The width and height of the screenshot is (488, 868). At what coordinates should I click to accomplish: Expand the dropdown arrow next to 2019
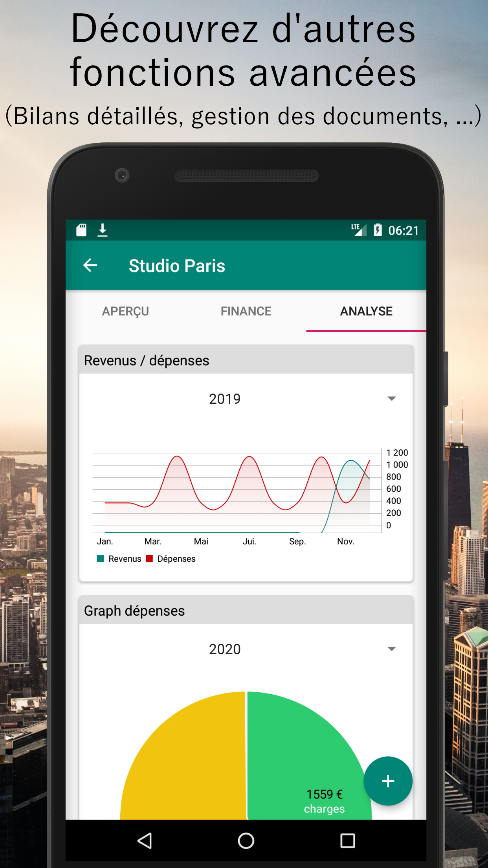click(x=391, y=399)
